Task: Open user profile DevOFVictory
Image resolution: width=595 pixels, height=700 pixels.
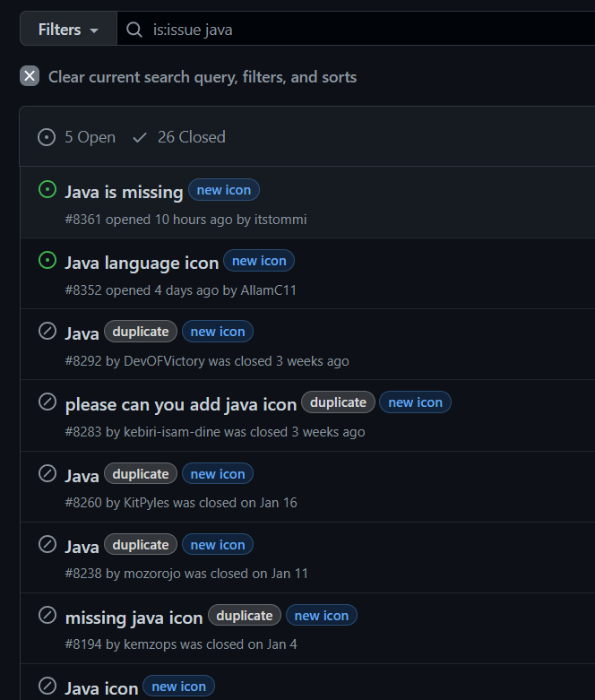Action: (164, 361)
